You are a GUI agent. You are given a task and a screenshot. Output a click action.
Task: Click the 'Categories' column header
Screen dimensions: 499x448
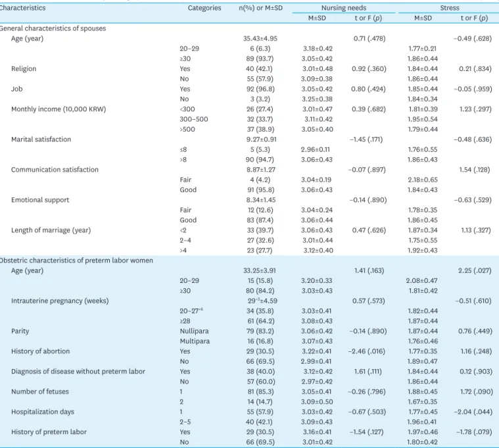point(204,8)
